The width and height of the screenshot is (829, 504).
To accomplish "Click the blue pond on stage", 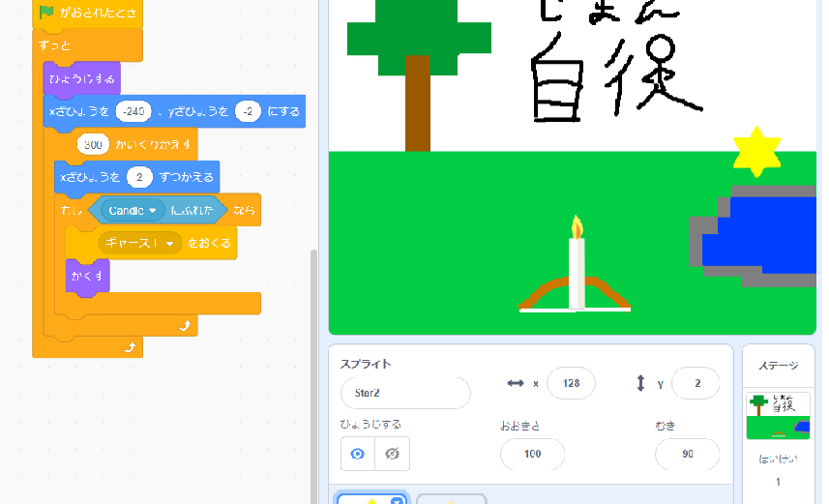I will coord(761,235).
